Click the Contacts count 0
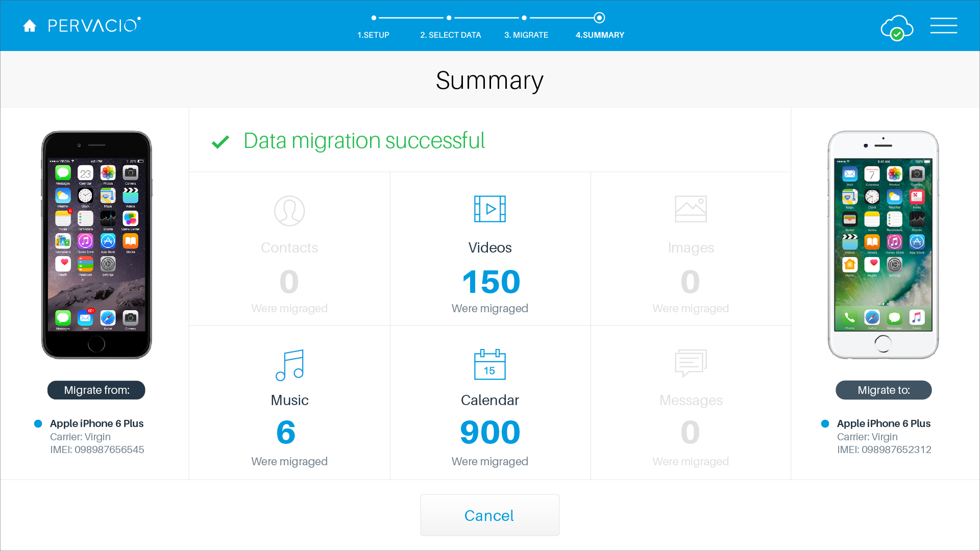This screenshot has height=551, width=980. [x=289, y=282]
